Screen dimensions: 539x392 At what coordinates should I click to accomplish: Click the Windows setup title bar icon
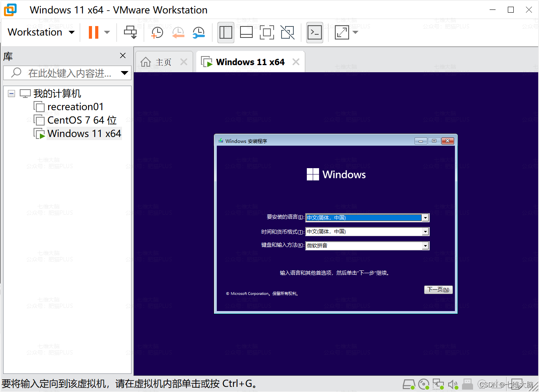click(x=221, y=141)
